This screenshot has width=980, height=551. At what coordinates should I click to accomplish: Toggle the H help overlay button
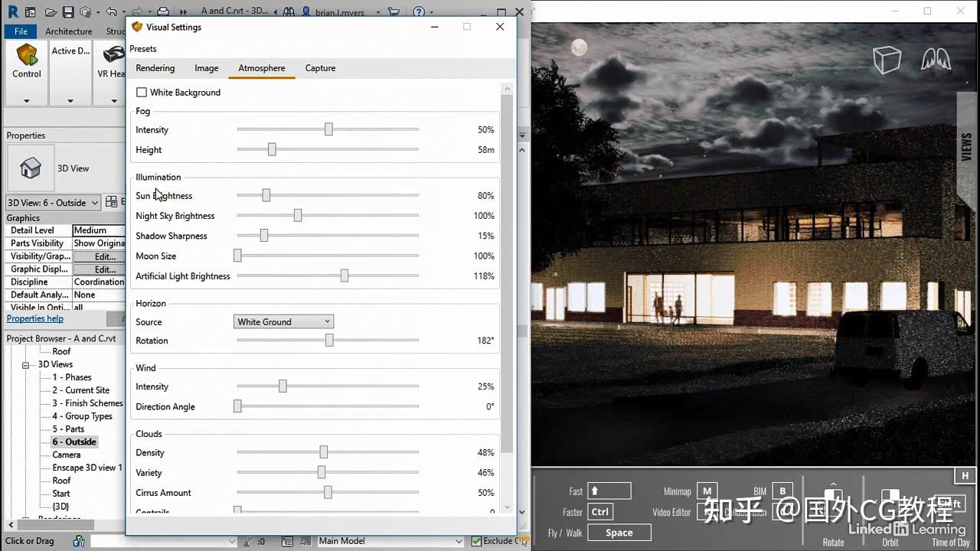coord(964,475)
